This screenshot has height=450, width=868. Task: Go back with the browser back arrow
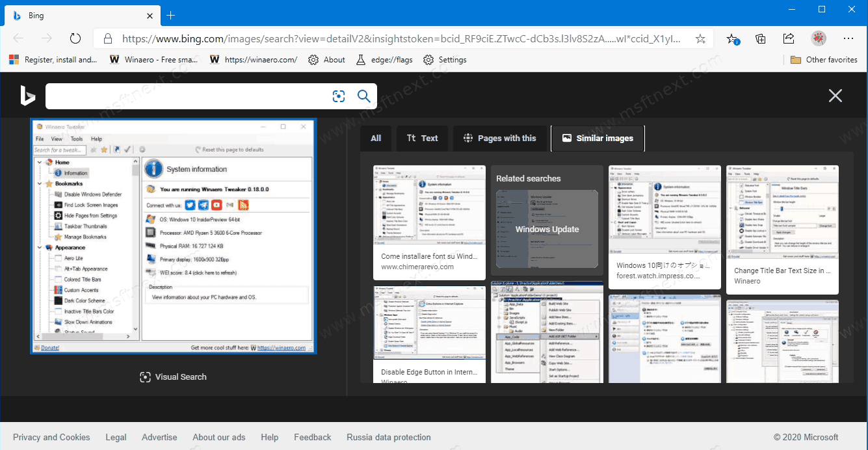coord(18,38)
